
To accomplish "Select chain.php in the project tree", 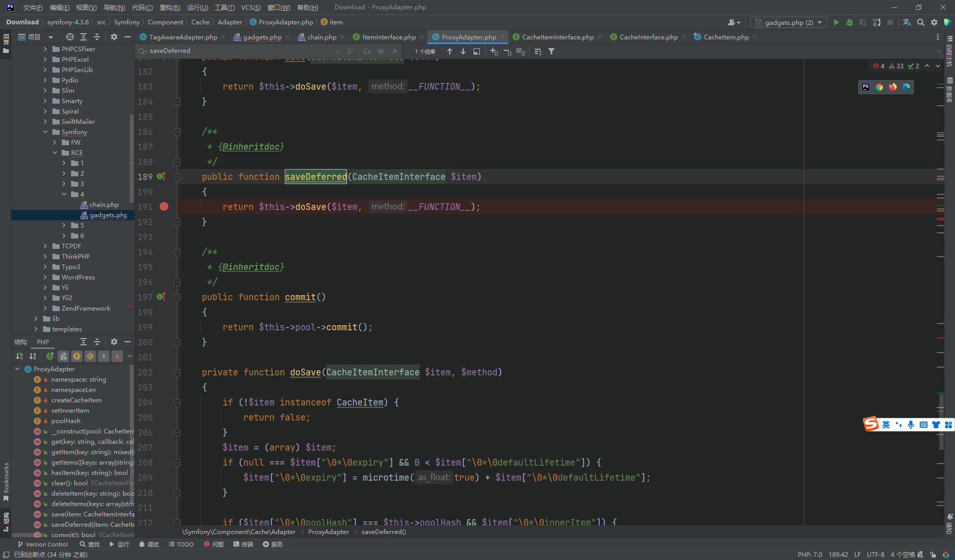I will 104,204.
